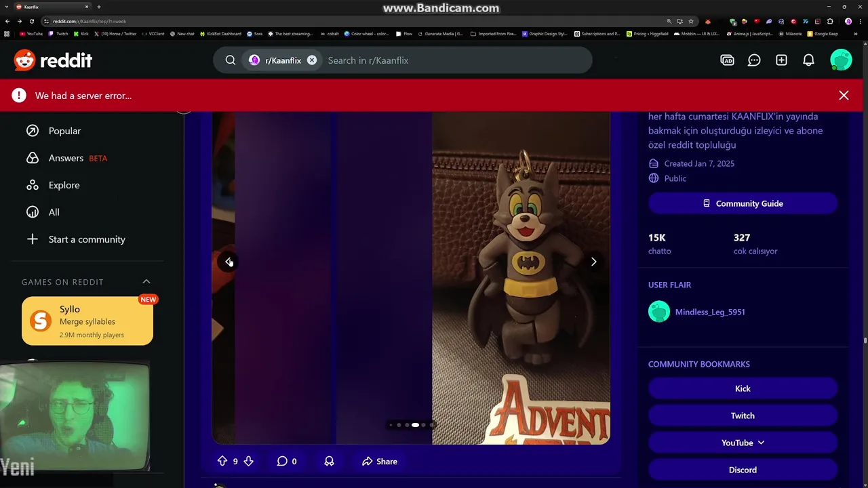Downvote the post

(x=248, y=462)
